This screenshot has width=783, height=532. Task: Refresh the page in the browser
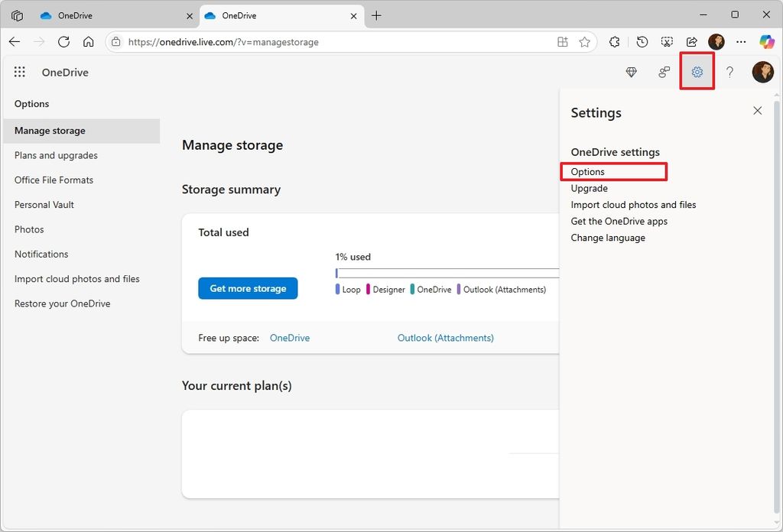pyautogui.click(x=63, y=42)
